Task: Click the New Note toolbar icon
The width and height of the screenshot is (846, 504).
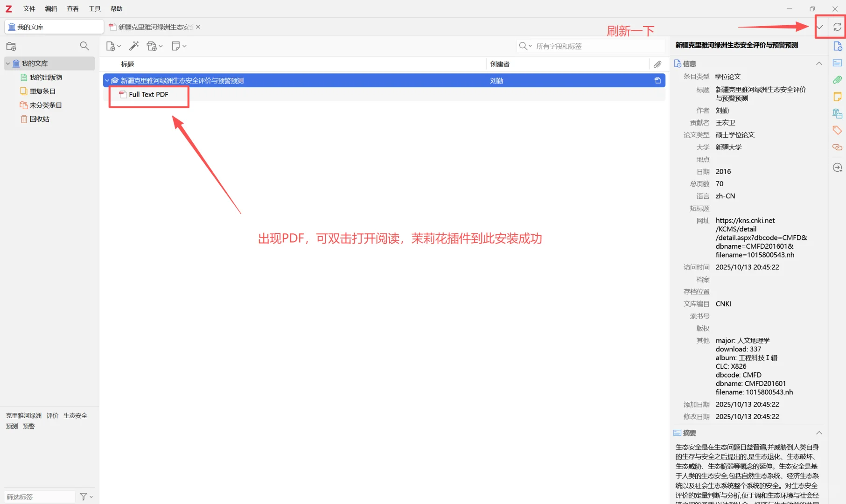Action: 176,46
